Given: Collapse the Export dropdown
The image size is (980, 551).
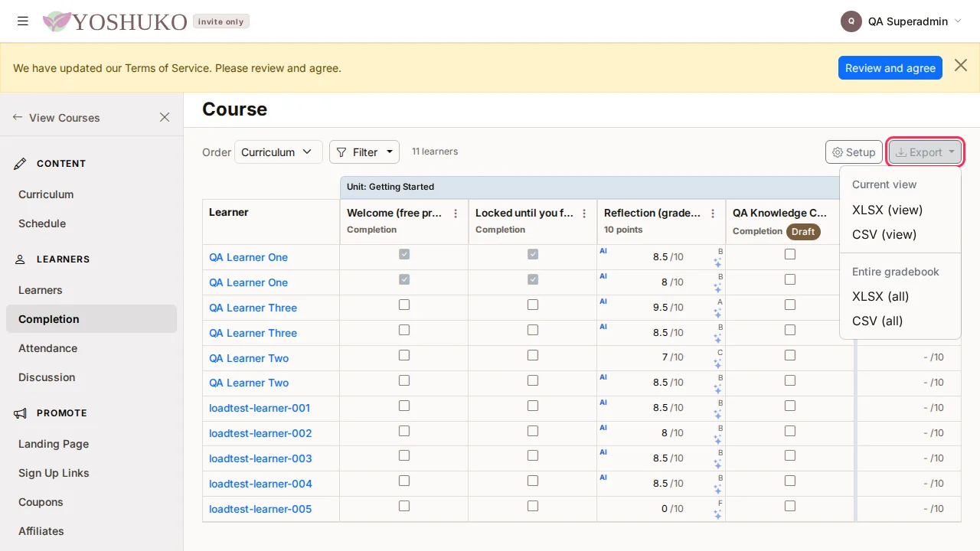Looking at the screenshot, I should [925, 152].
